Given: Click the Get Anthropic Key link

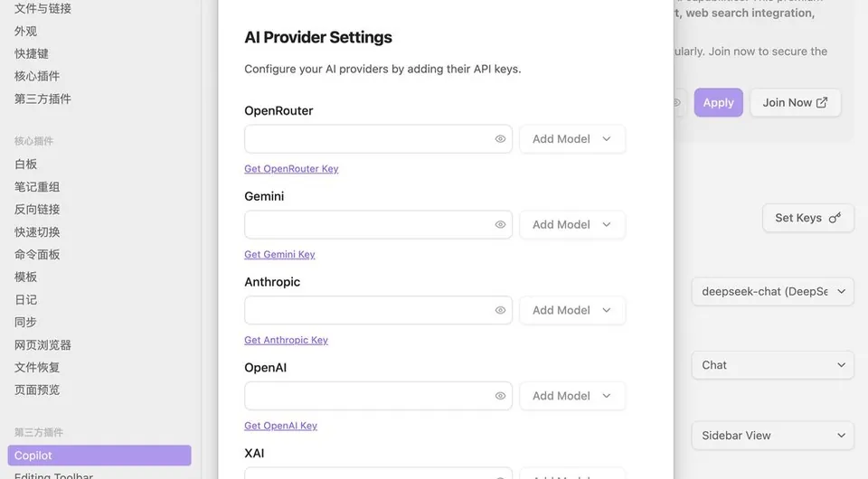Looking at the screenshot, I should click(287, 340).
